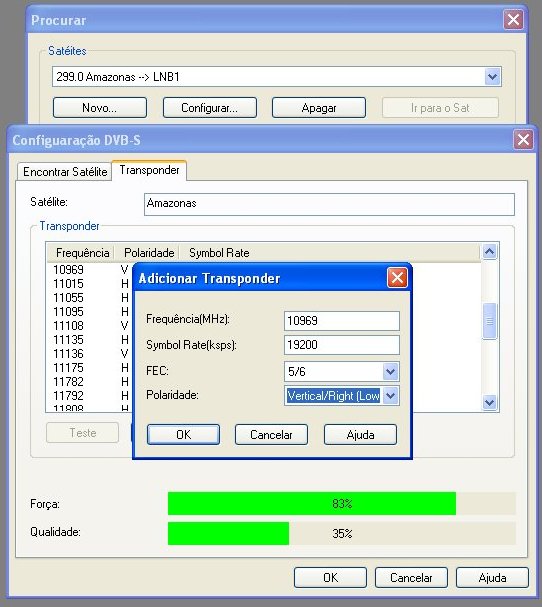Click the Symbol Rate(ksps) input field
542x607 pixels.
341,345
